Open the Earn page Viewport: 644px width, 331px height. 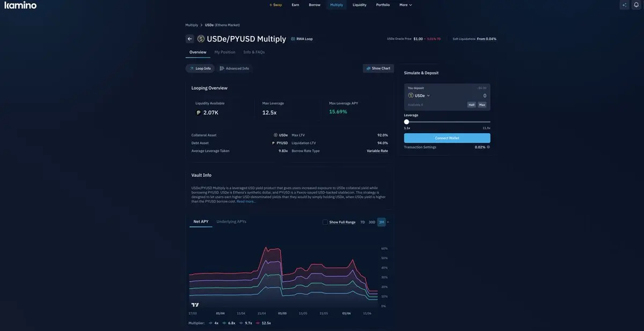click(295, 5)
